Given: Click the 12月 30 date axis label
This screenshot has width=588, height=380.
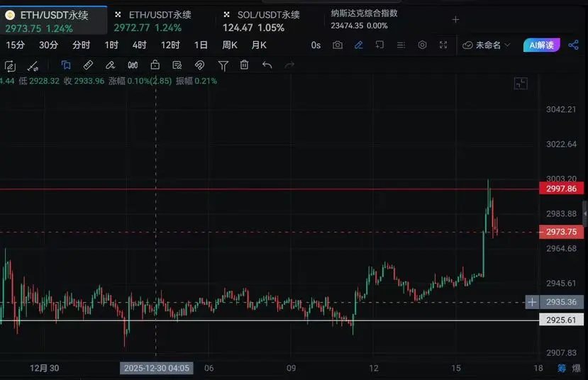Looking at the screenshot, I should click(x=44, y=368).
